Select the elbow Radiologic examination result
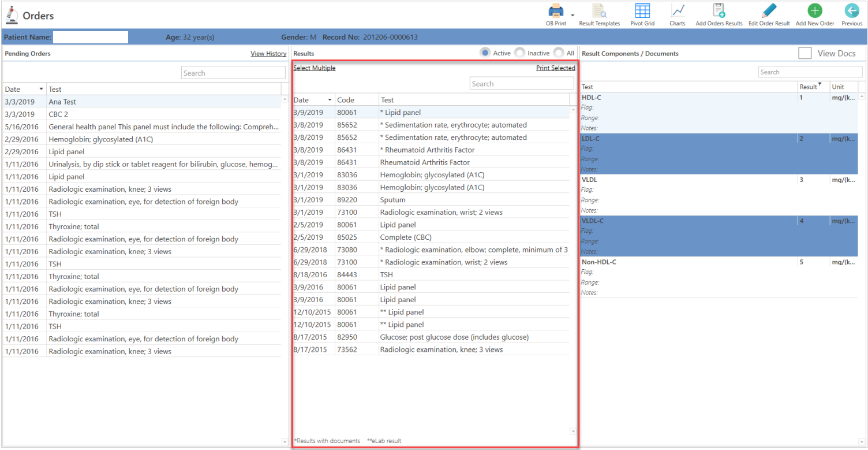The width and height of the screenshot is (868, 450). click(431, 250)
